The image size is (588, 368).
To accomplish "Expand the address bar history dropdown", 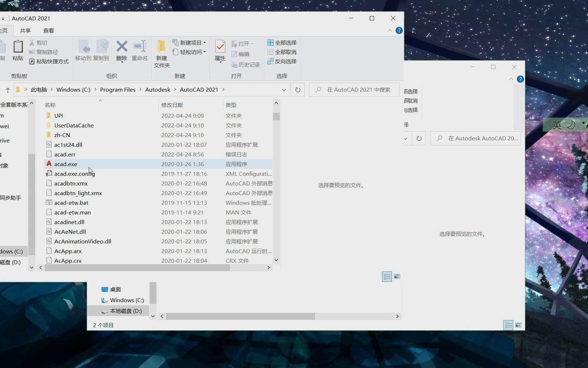I will click(284, 90).
